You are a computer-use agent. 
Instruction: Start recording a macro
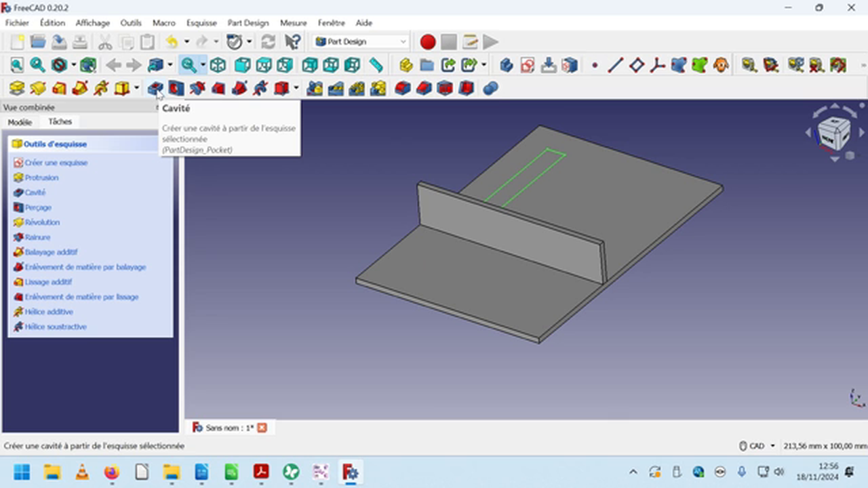pos(427,42)
